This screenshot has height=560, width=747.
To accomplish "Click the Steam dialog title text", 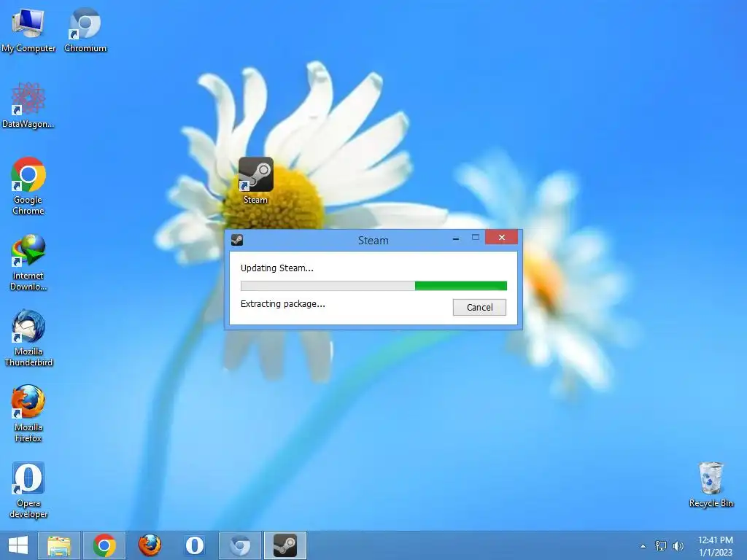I will point(373,241).
